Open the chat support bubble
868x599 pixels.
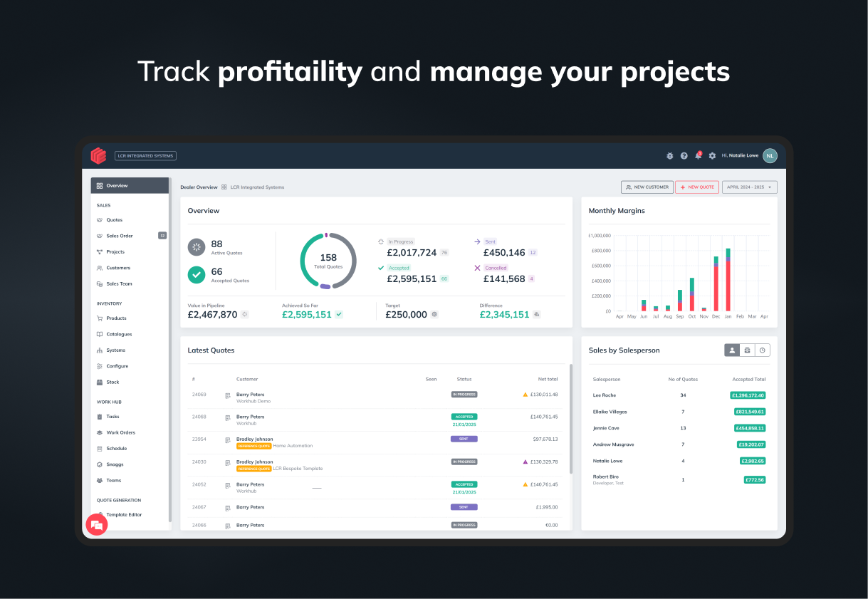[96, 525]
